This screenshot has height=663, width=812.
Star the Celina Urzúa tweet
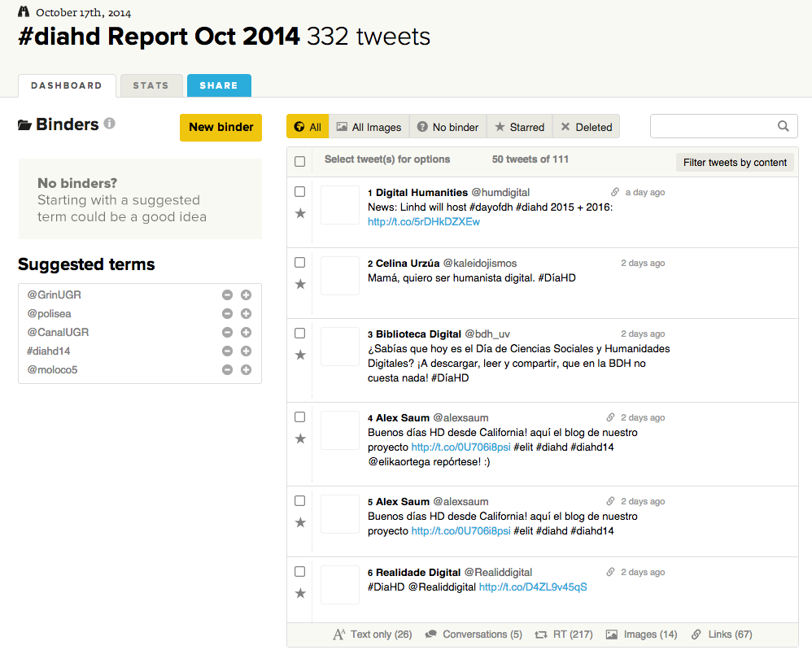[x=300, y=284]
